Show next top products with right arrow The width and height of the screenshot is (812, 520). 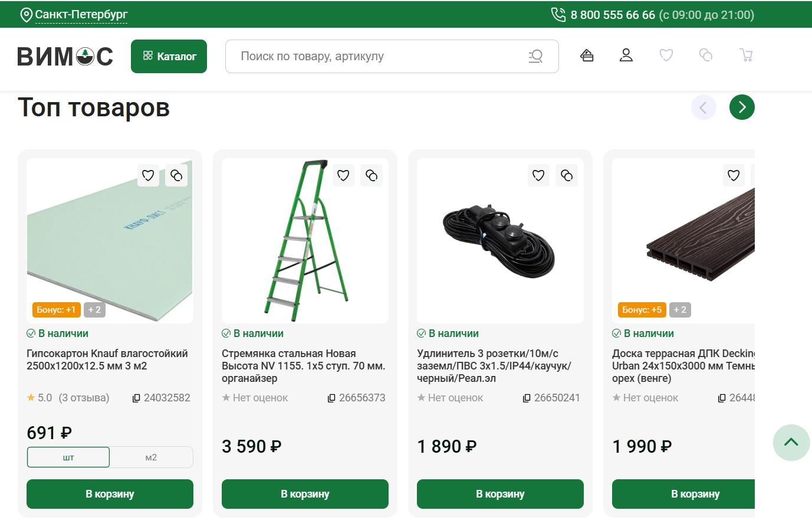pos(742,107)
